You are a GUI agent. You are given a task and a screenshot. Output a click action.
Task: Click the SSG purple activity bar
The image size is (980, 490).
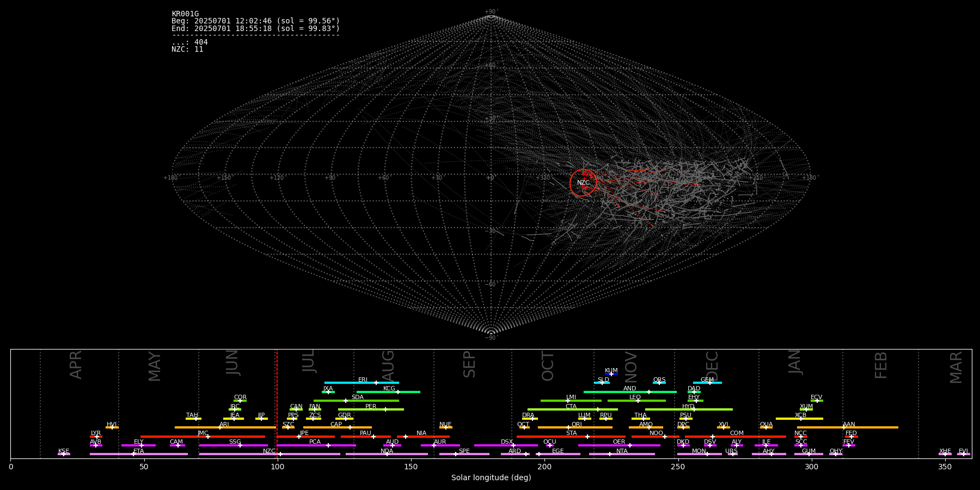(x=233, y=445)
